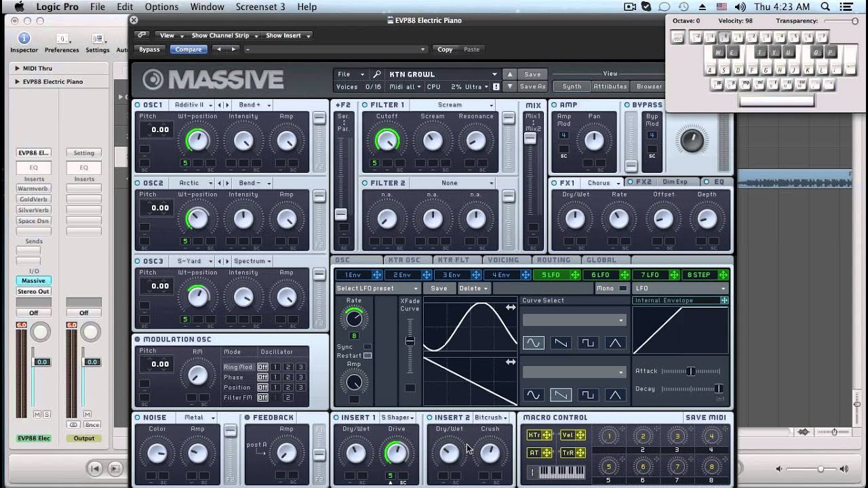Click the Bypass button
Viewport: 868px width, 488px height.
click(x=149, y=49)
